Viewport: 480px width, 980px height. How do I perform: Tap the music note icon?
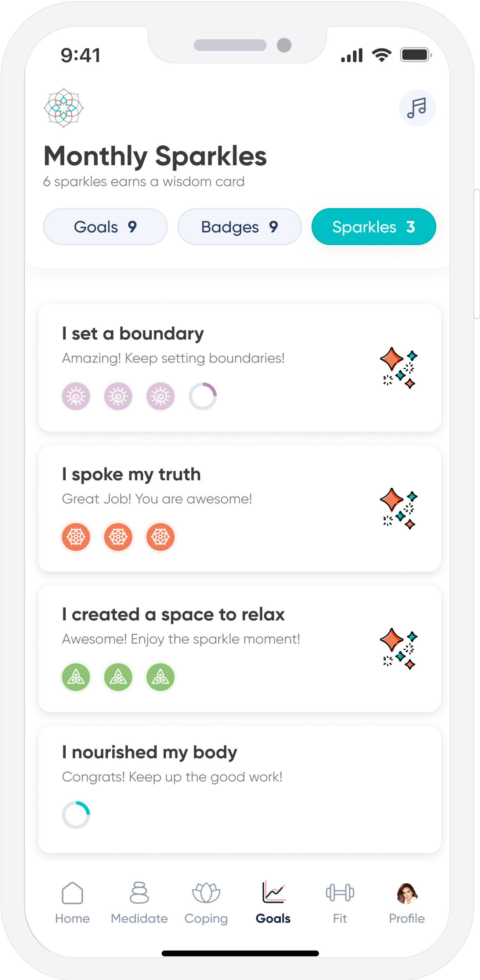[x=417, y=108]
